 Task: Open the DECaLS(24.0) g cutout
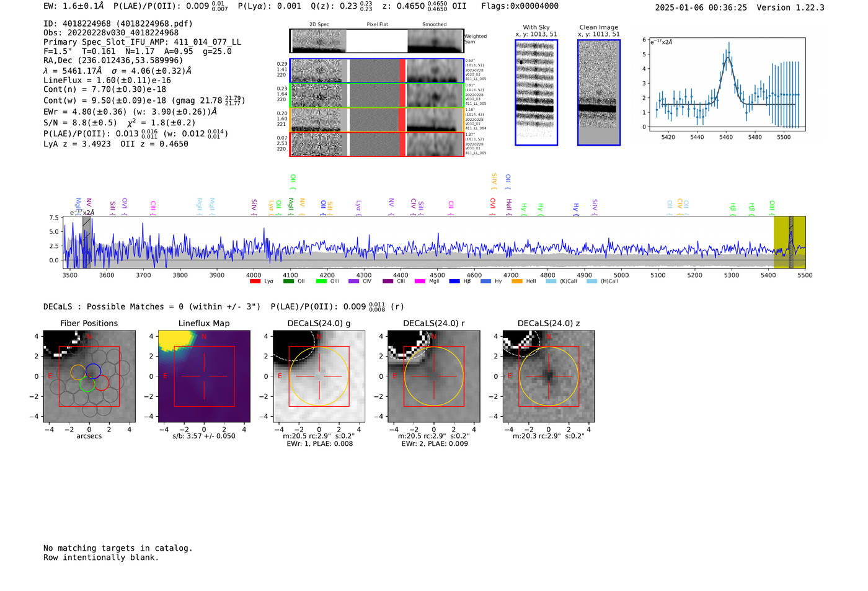pos(319,376)
